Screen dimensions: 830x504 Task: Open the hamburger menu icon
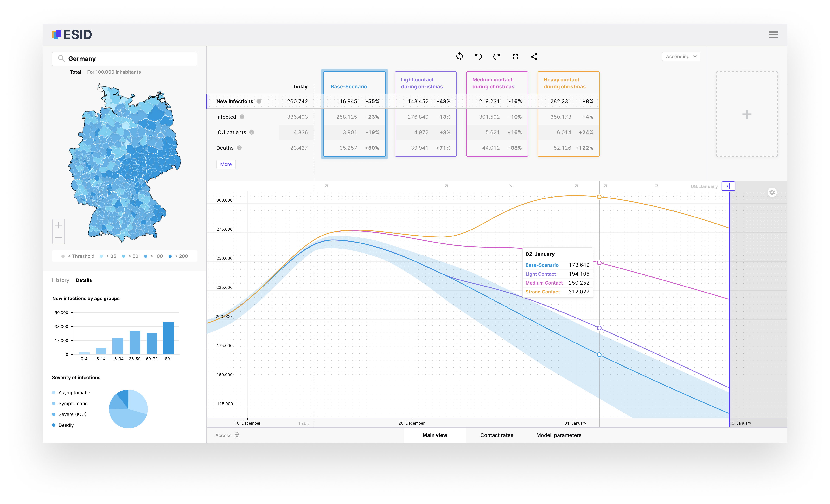[773, 35]
